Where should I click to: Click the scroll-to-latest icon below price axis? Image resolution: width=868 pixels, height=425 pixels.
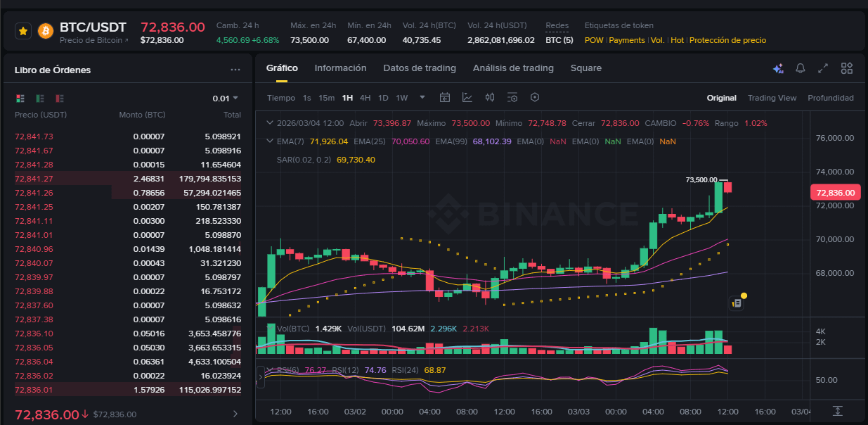click(x=837, y=411)
